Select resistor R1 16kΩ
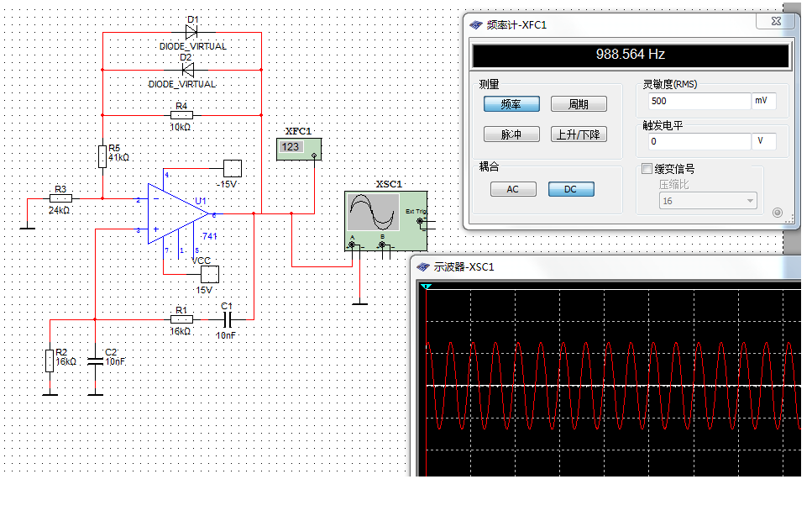 (x=181, y=319)
